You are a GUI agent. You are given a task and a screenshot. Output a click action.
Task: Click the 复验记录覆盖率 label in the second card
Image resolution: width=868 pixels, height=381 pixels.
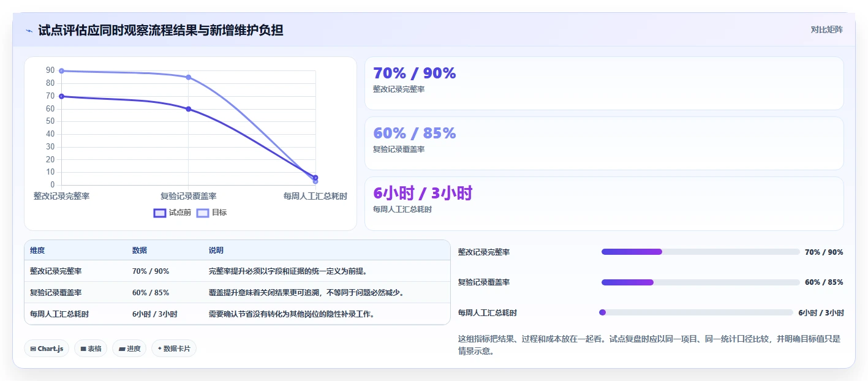tap(399, 149)
